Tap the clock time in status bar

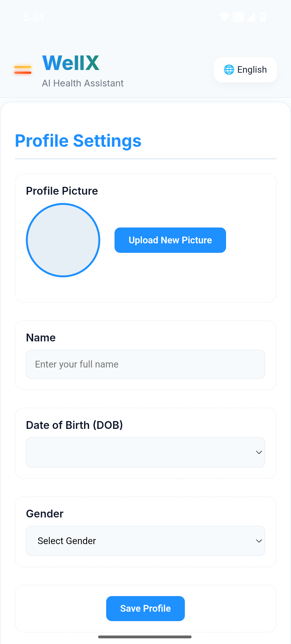click(x=34, y=17)
